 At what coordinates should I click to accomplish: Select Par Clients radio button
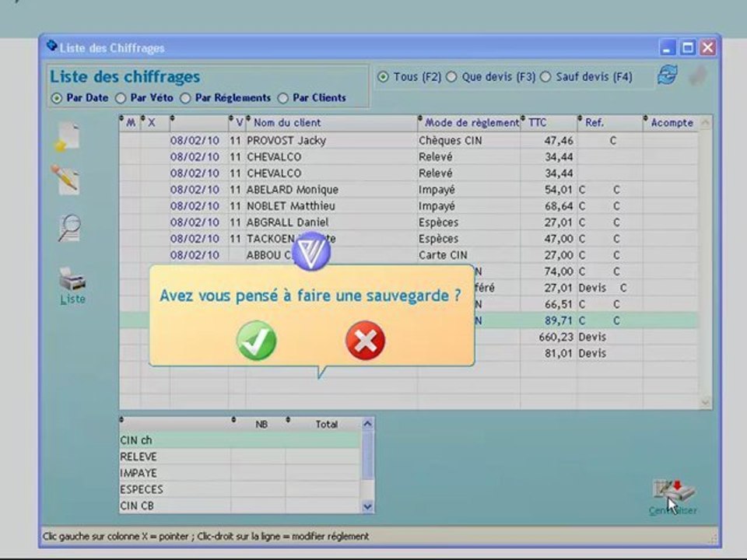[x=283, y=98]
